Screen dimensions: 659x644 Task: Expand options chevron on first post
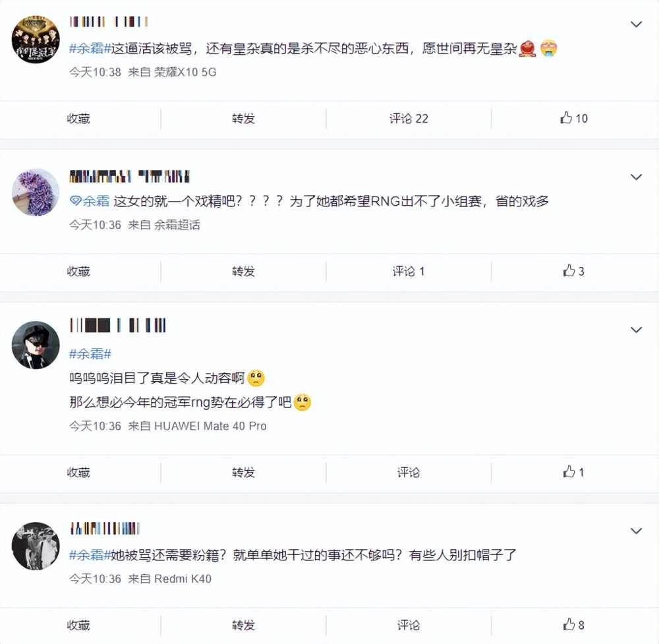point(636,24)
